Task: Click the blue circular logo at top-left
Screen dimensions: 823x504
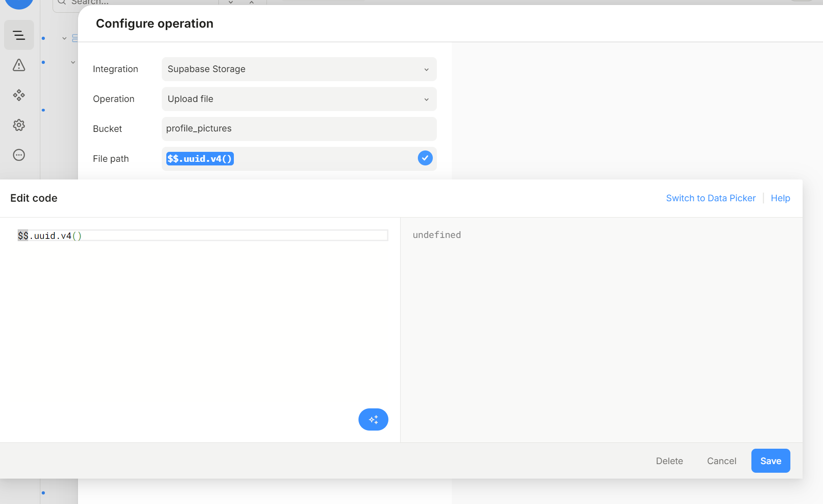Action: 19,3
